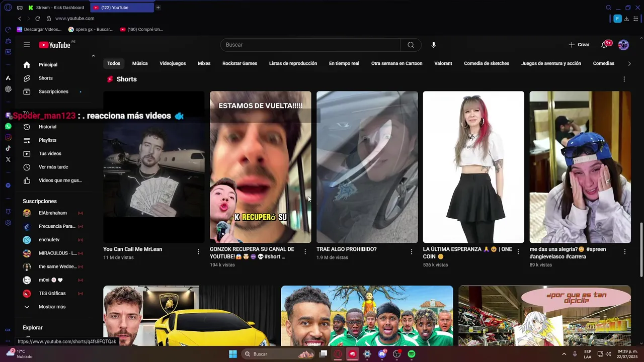Open options for TRAE ALGO PROHIBIDO short
The width and height of the screenshot is (644, 362).
click(x=412, y=251)
